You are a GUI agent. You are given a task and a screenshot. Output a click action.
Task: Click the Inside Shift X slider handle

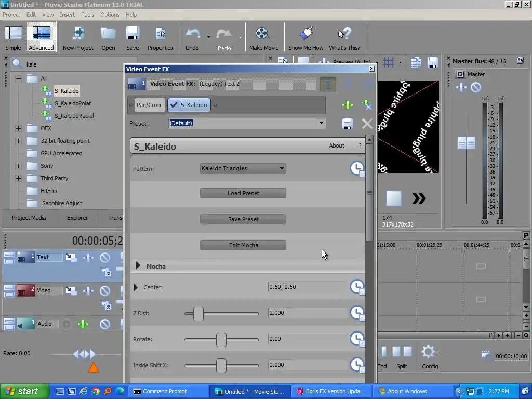pyautogui.click(x=221, y=366)
